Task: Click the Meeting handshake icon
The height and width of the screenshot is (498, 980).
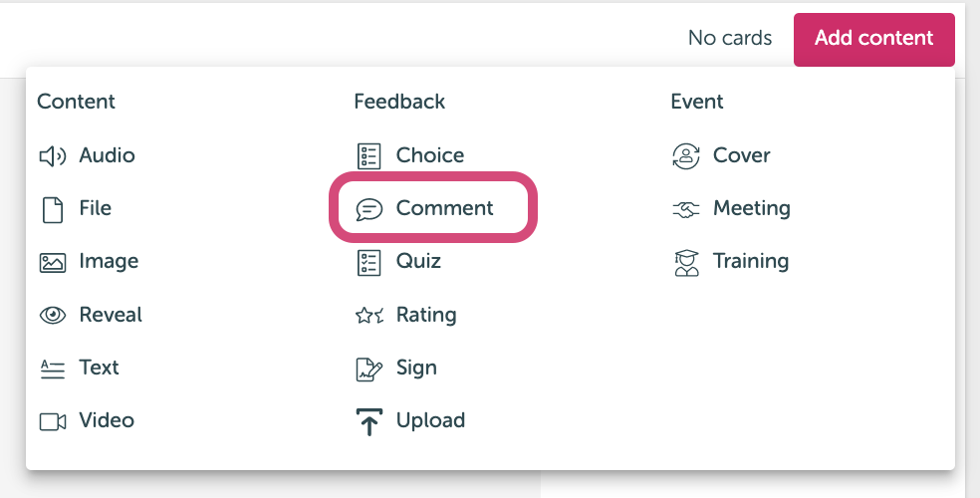Action: [685, 209]
